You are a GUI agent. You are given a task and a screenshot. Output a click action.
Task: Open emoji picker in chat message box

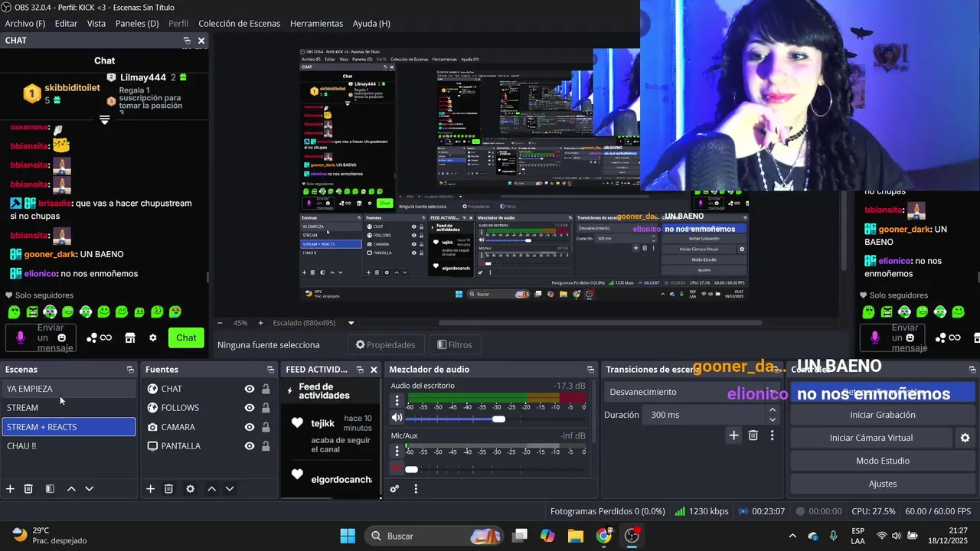tap(62, 337)
